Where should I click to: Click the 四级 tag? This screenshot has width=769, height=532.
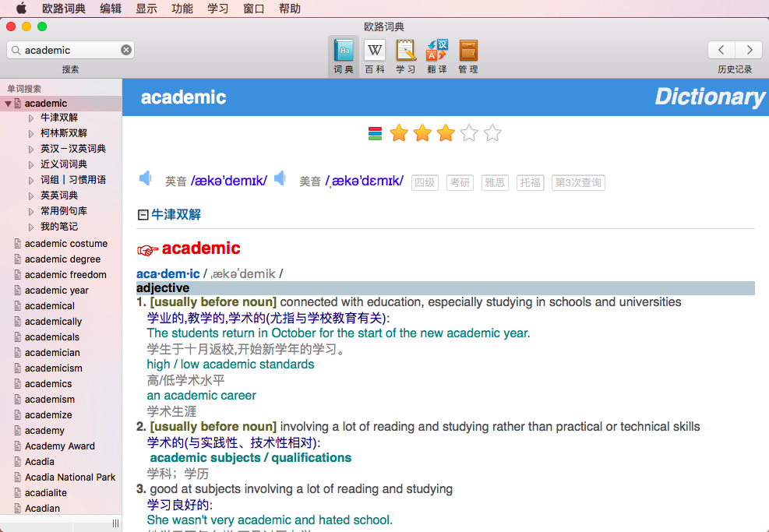coord(425,182)
